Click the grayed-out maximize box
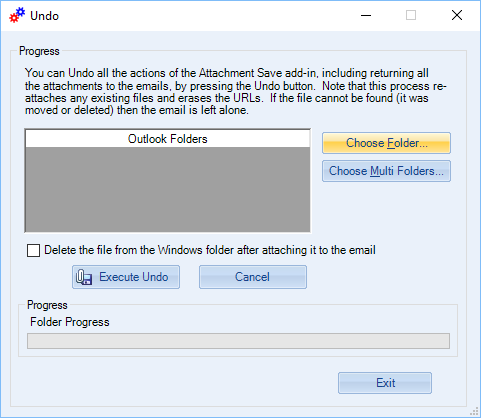 click(411, 15)
